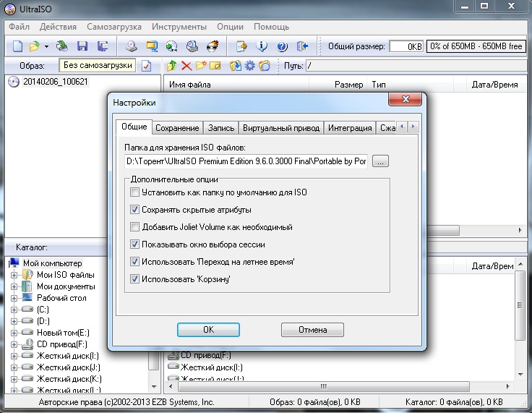
Task: Click the red X Delete icon
Action: tap(186, 66)
